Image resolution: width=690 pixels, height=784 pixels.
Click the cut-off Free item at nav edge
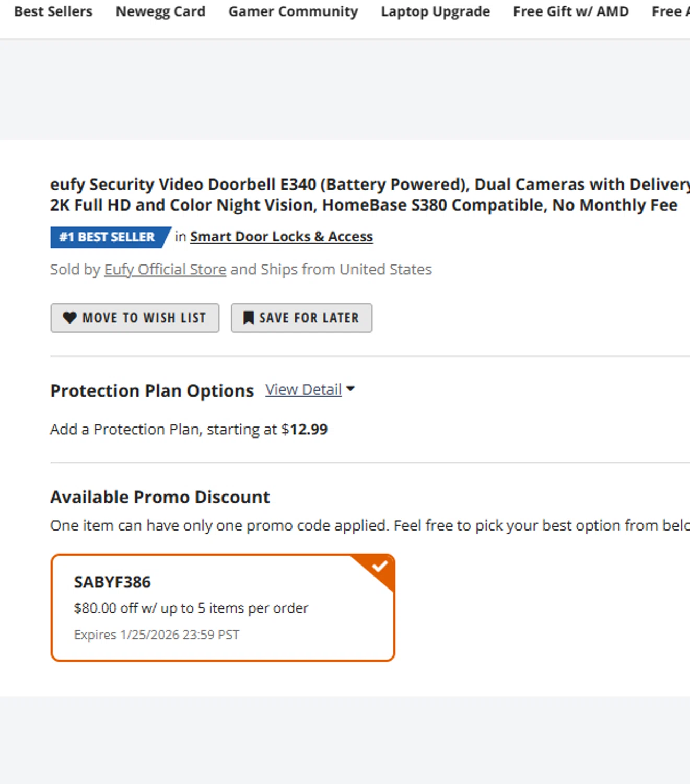pyautogui.click(x=671, y=11)
